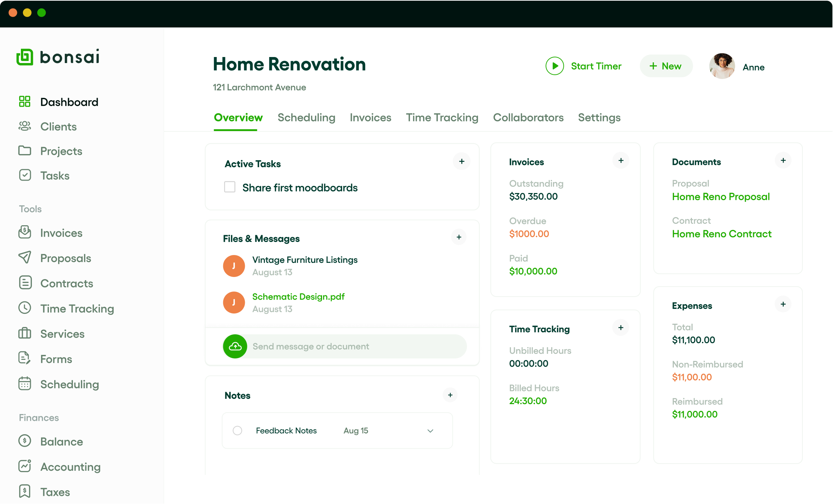834x504 pixels.
Task: Click Anne's profile avatar
Action: (722, 66)
